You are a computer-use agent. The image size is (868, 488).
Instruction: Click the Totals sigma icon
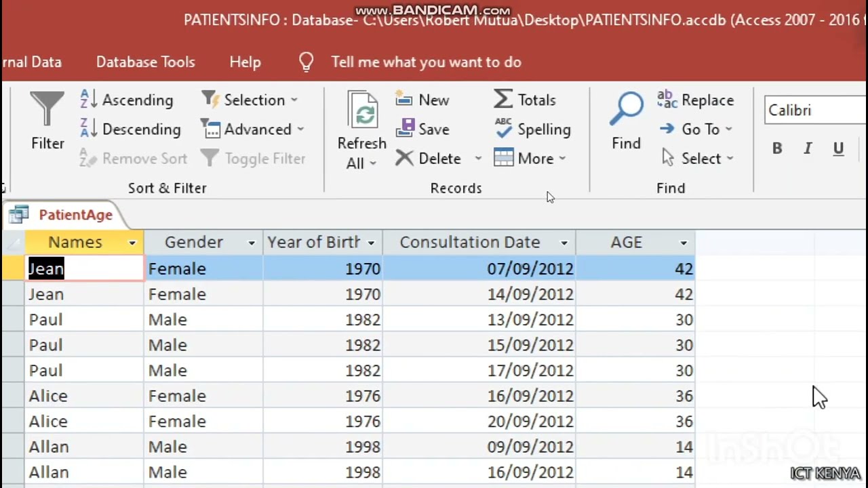click(x=503, y=100)
